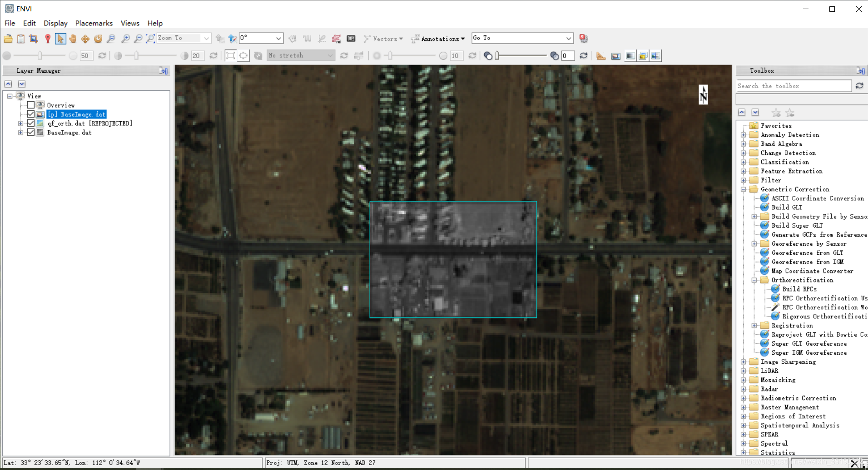The image size is (868, 470).
Task: Reset the contrast refresh icon
Action: coord(213,55)
